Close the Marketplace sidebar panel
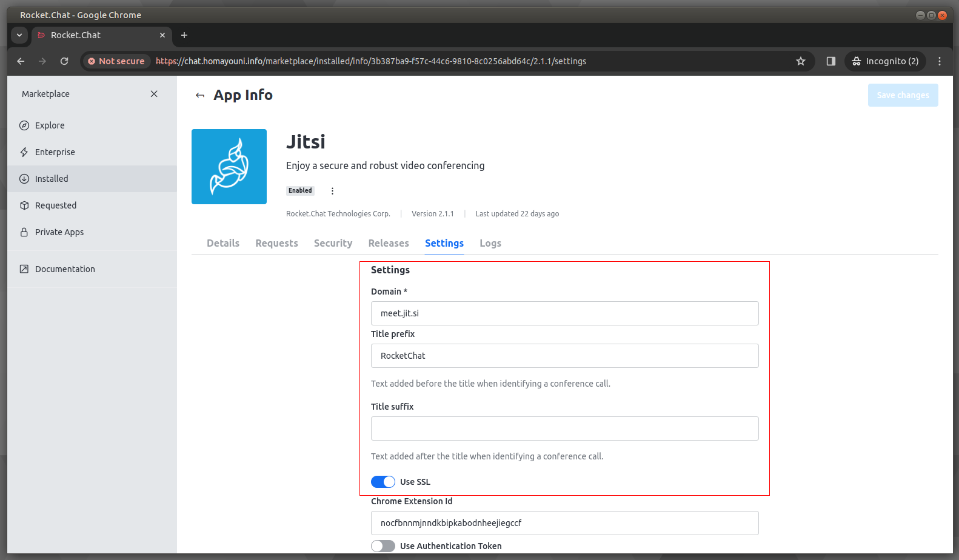 [154, 94]
